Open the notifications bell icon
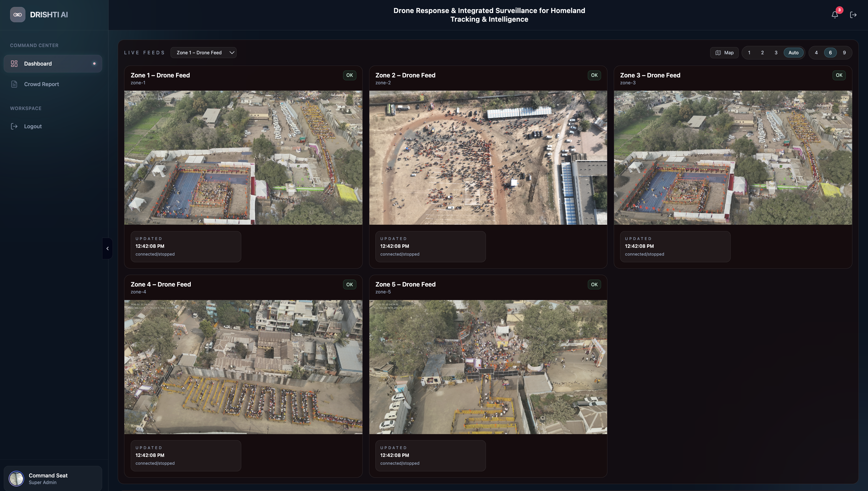Image resolution: width=868 pixels, height=491 pixels. 835,15
